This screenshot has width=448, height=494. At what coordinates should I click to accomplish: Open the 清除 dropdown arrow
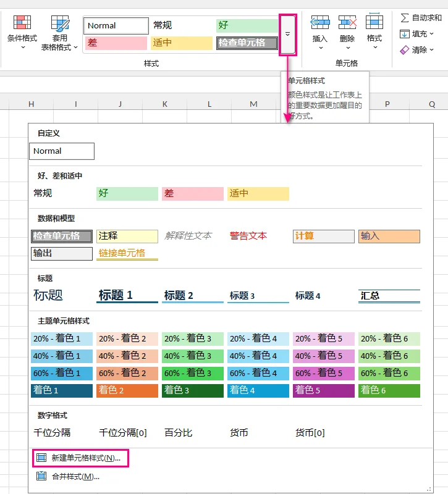[x=431, y=50]
